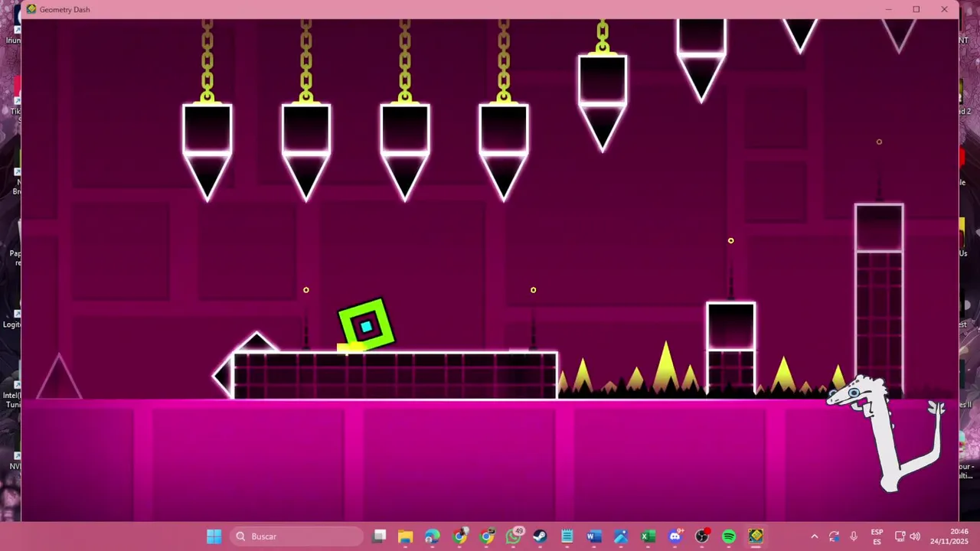This screenshot has height=551, width=980.
Task: Open the Windows Start menu
Action: (214, 536)
